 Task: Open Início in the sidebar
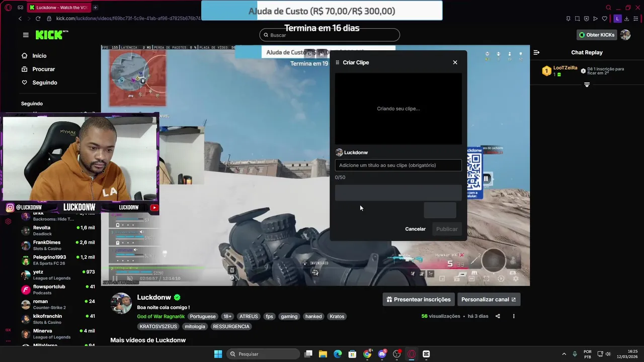pyautogui.click(x=39, y=56)
